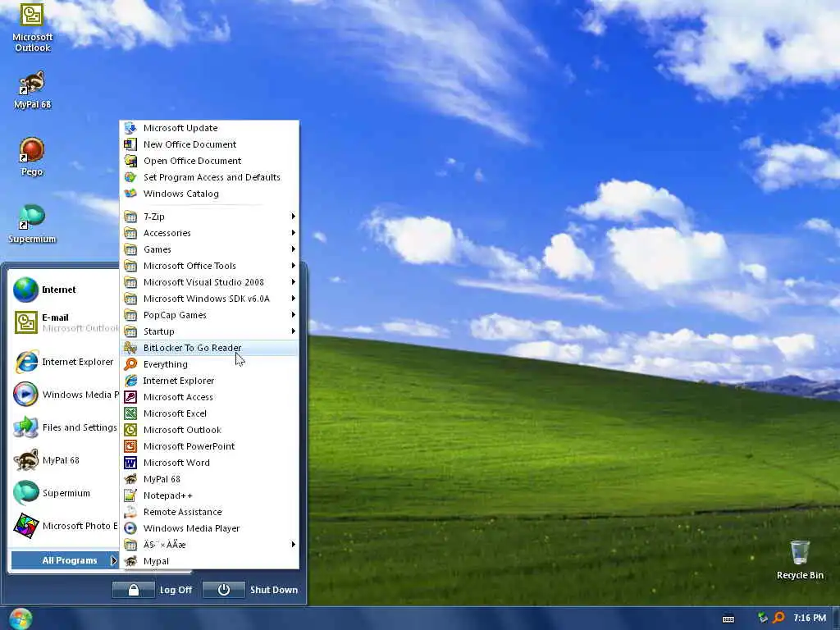This screenshot has width=840, height=630.
Task: Click the Everything magnifier icon in programs list
Action: [130, 364]
